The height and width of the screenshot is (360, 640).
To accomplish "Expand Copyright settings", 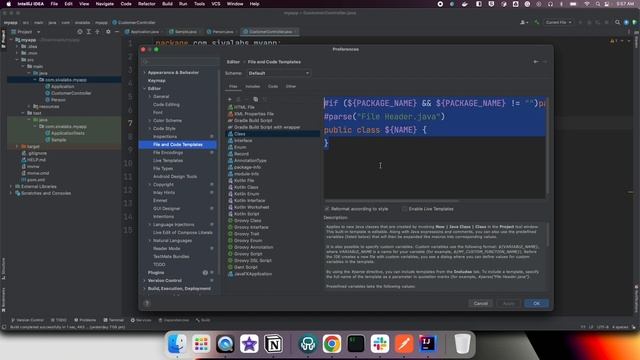I will 150,184.
